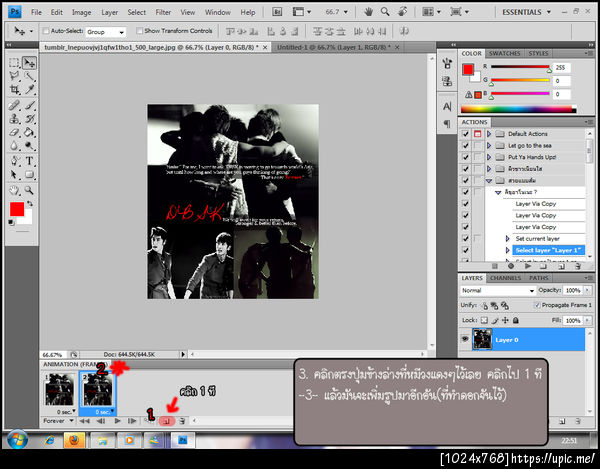The width and height of the screenshot is (600, 469).
Task: Switch to the Untitled-1 document tab
Action: 333,47
